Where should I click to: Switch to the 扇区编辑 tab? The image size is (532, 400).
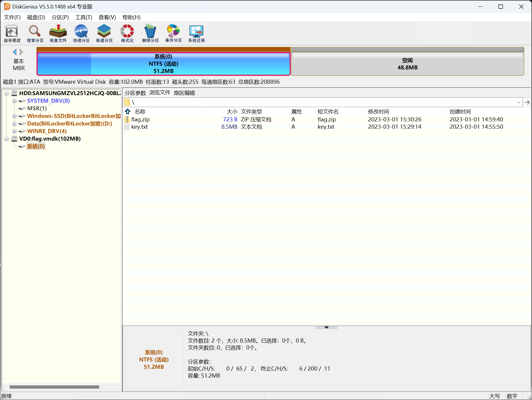(x=184, y=93)
